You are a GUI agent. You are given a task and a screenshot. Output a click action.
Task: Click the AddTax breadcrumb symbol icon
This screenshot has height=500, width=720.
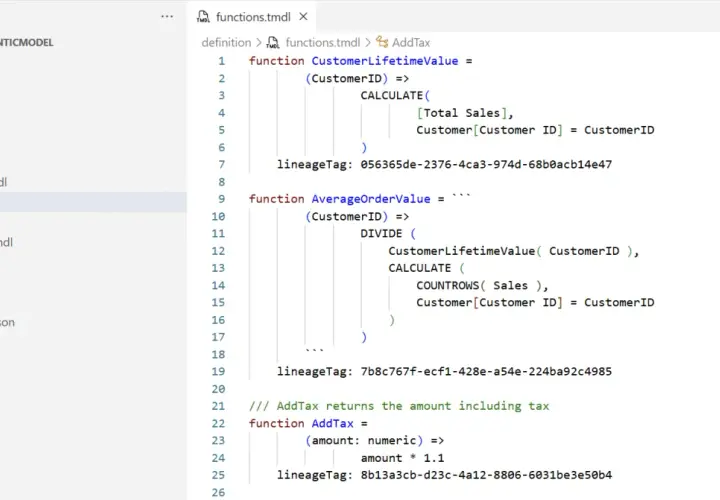[382, 42]
